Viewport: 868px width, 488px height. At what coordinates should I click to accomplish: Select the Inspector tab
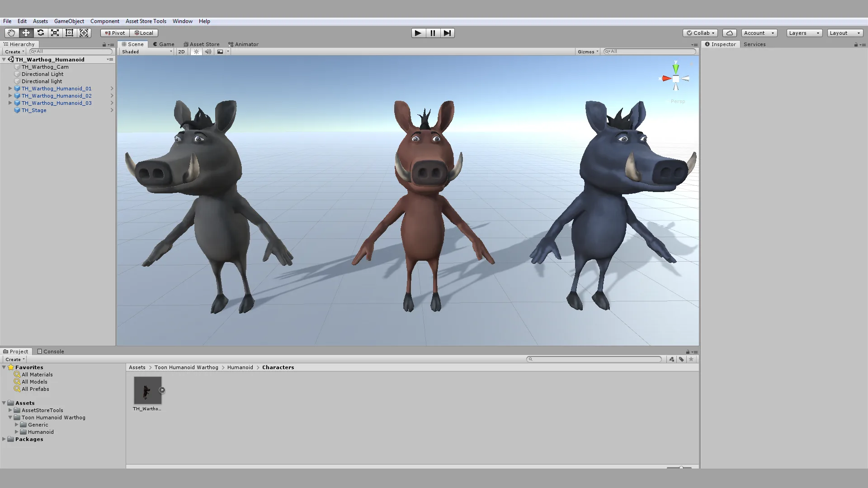(721, 44)
